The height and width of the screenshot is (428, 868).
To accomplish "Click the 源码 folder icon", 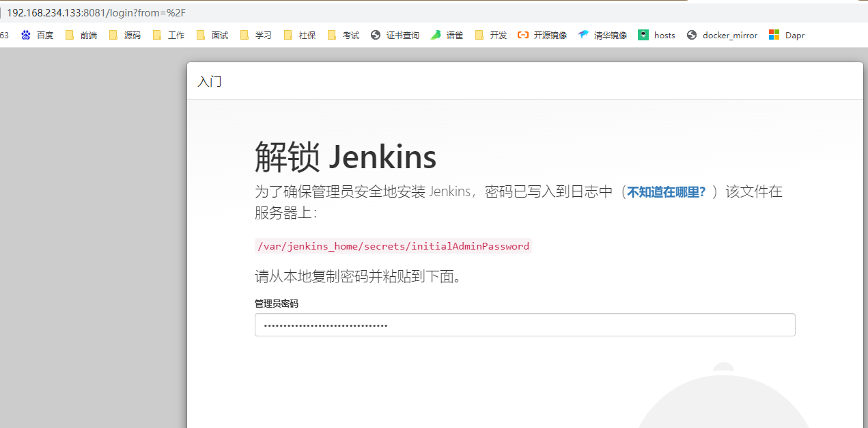I will point(113,35).
